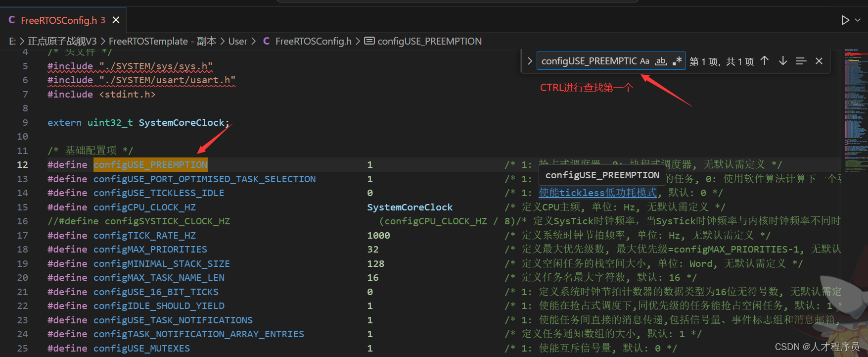Close the find widget
Screen dimensions: 868x357
pos(819,61)
